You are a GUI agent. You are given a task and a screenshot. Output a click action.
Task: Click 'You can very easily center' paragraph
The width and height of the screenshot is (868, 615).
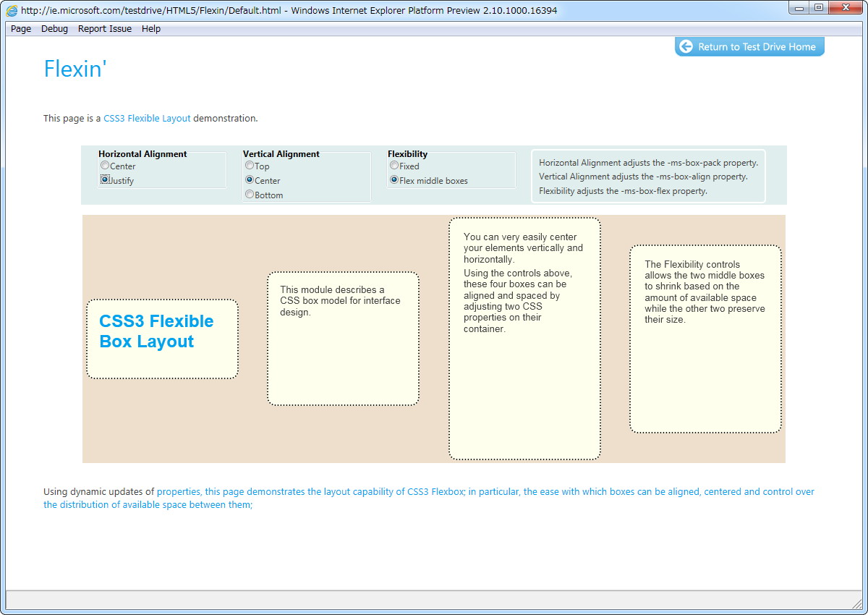(523, 248)
